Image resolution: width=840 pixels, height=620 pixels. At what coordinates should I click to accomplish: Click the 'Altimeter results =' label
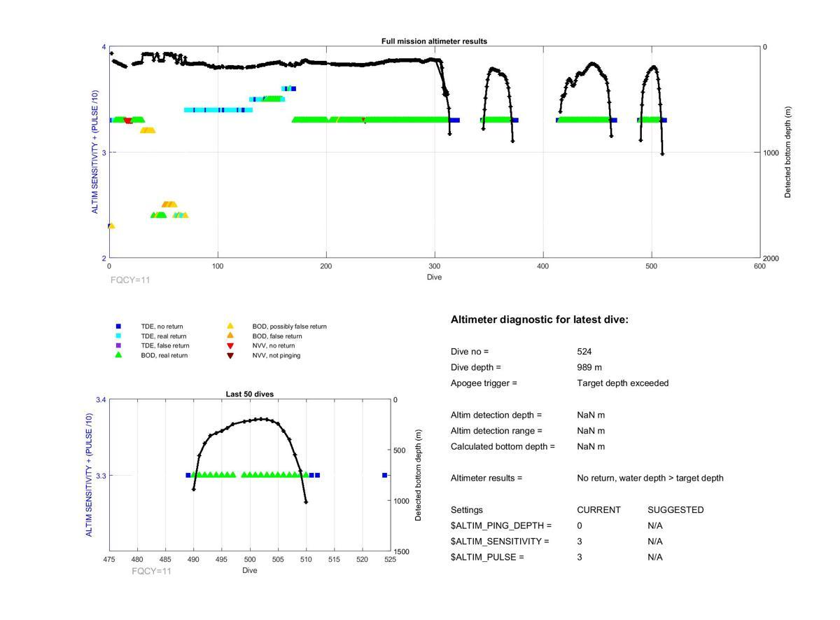[x=486, y=478]
